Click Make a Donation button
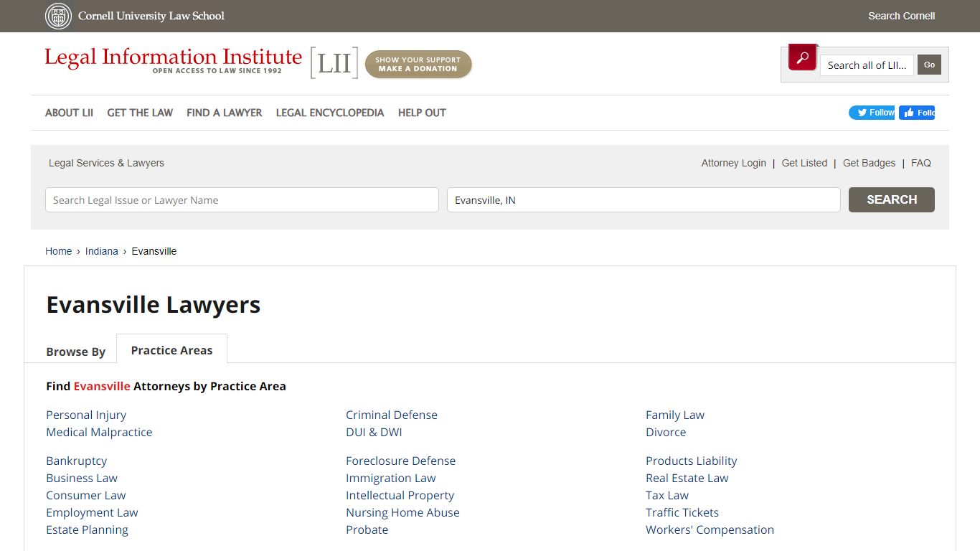 418,65
